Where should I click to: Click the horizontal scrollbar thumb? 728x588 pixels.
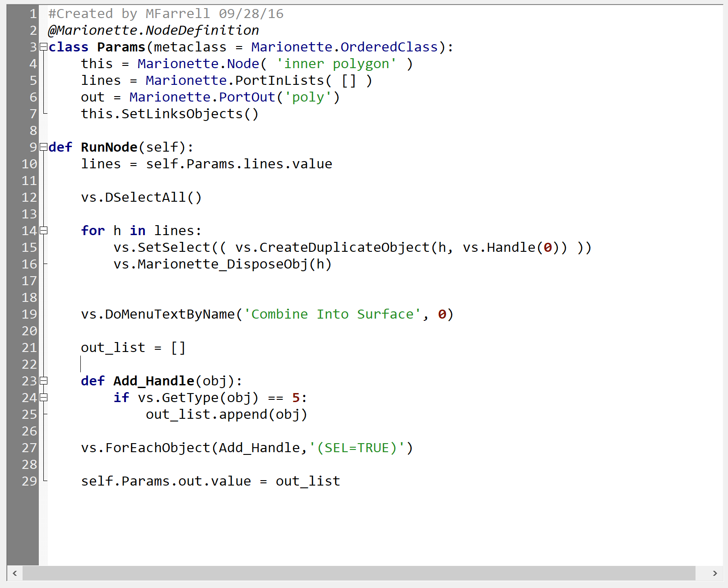tap(359, 573)
